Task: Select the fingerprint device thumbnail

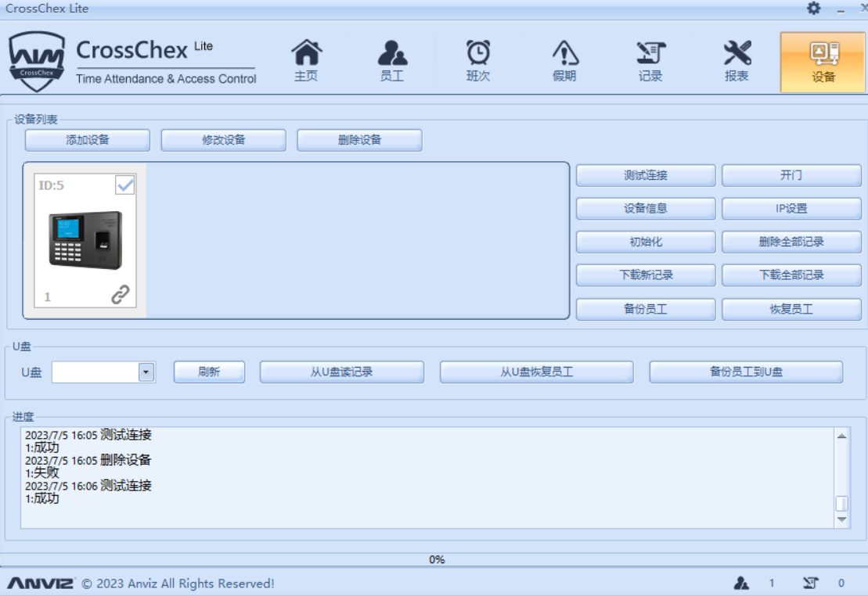Action: [x=85, y=240]
